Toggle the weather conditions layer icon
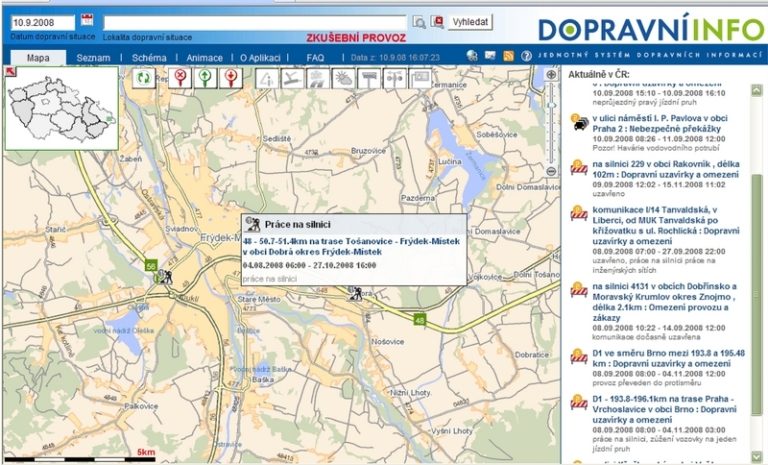The image size is (768, 465). pyautogui.click(x=343, y=78)
